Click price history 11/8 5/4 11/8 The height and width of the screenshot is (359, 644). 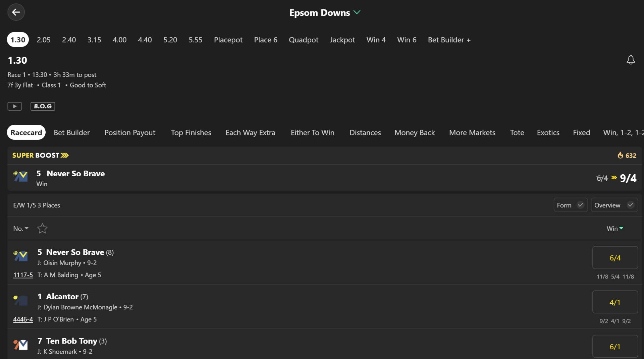pyautogui.click(x=615, y=277)
